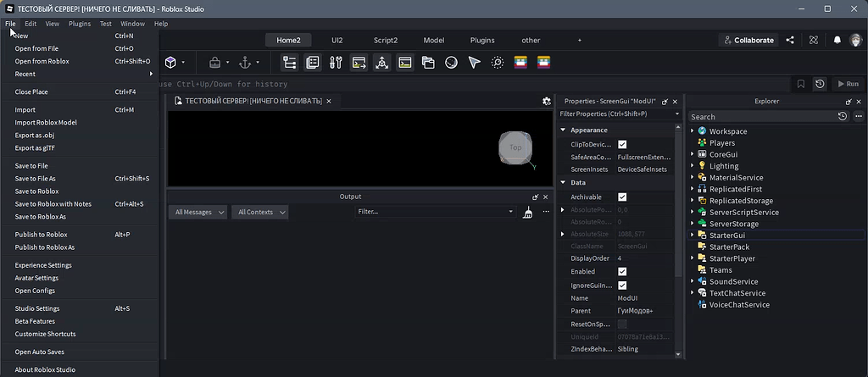The height and width of the screenshot is (377, 868).
Task: Click the Output Filter input field
Action: pos(435,212)
